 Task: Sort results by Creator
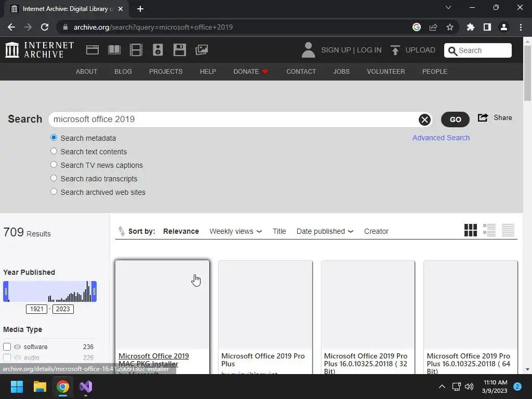[376, 231]
